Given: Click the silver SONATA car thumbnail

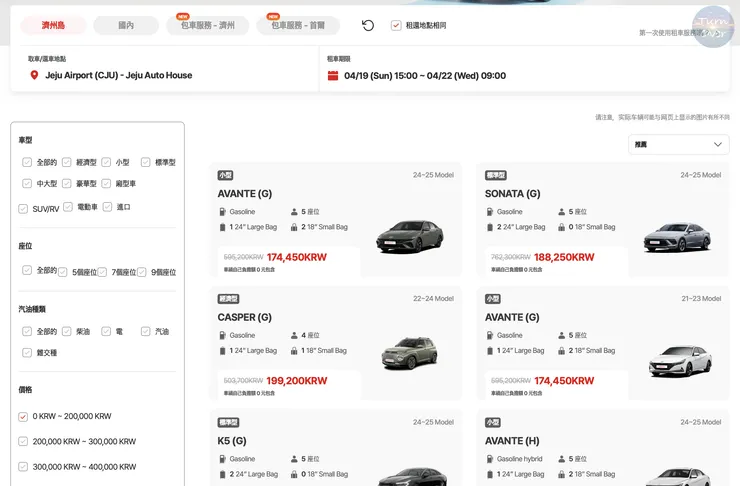Looking at the screenshot, I should point(677,237).
